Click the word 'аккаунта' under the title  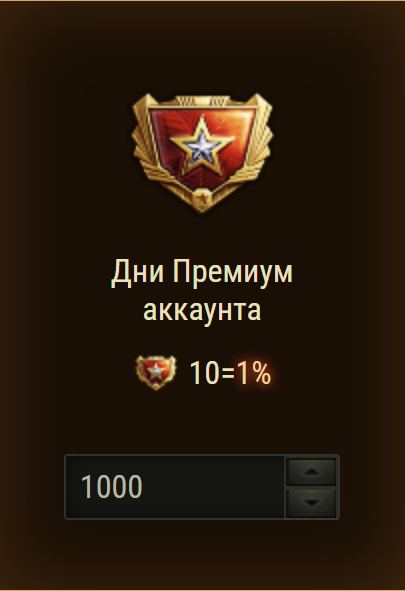[x=202, y=311]
